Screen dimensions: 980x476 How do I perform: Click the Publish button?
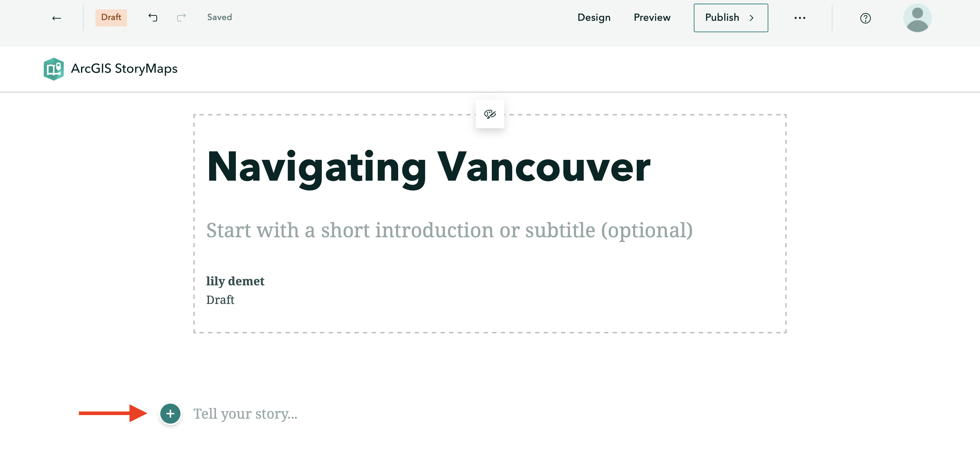pyautogui.click(x=730, y=18)
